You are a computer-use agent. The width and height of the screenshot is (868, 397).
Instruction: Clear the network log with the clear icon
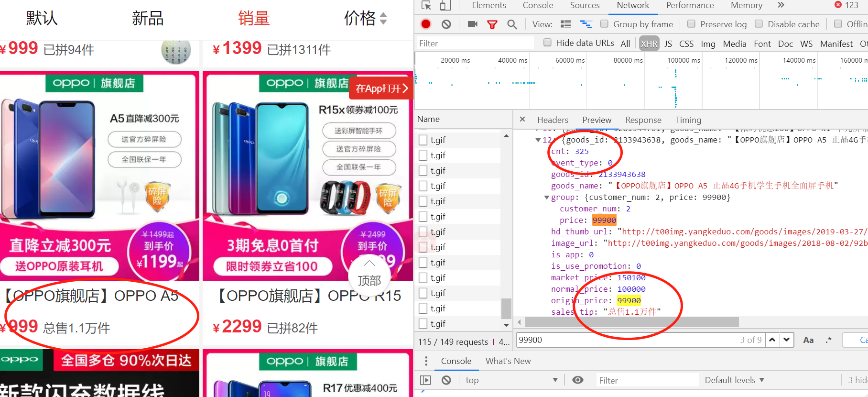pos(446,24)
